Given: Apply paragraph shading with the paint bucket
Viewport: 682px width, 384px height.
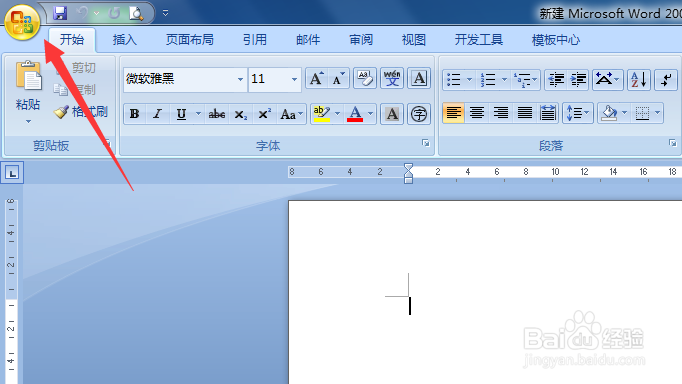Looking at the screenshot, I should point(609,113).
